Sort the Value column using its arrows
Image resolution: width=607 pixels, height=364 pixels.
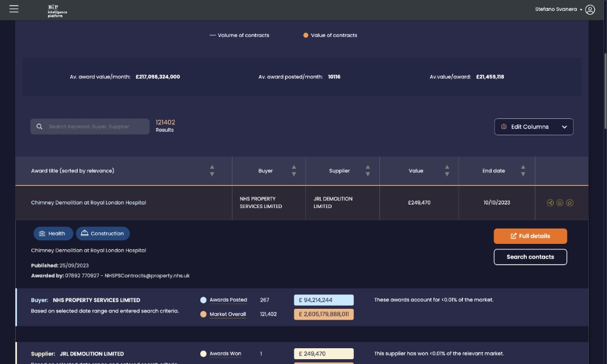447,170
